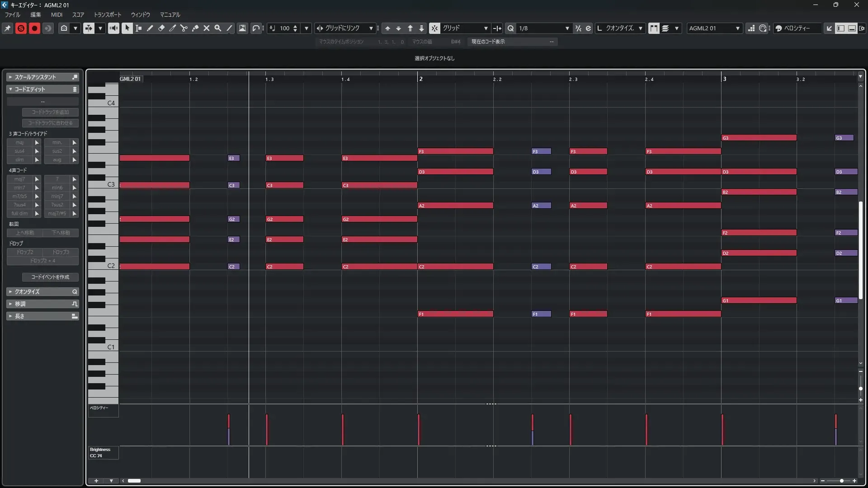
Task: Toggle acoustic feedback speaker button
Action: coord(113,28)
